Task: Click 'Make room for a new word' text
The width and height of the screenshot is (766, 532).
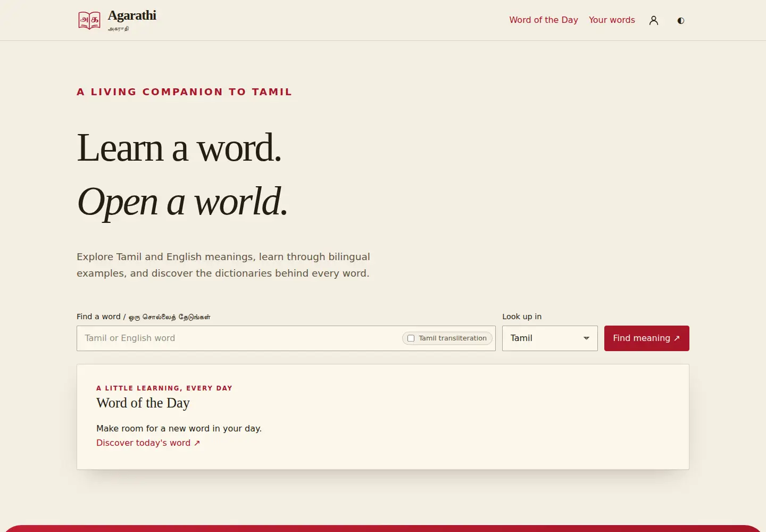Action: point(179,428)
